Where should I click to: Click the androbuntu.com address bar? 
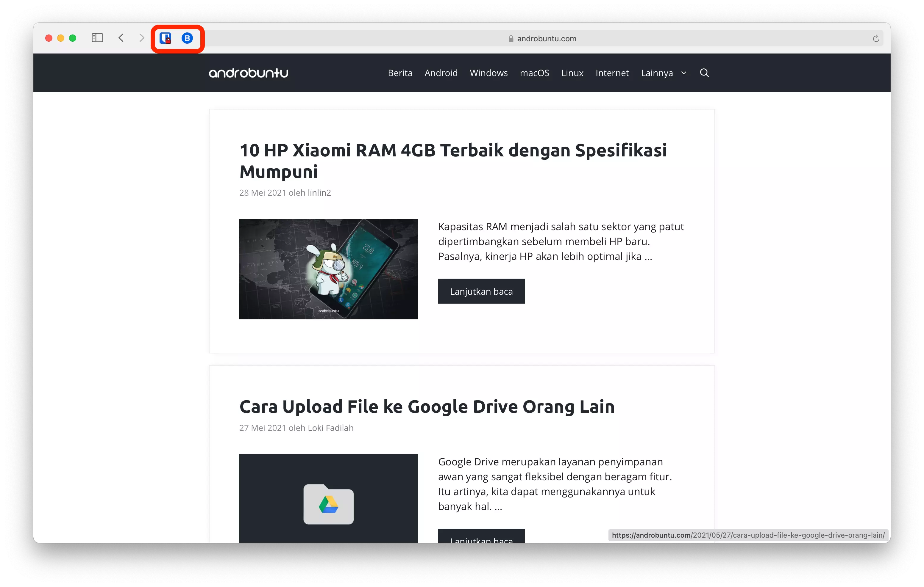point(547,38)
